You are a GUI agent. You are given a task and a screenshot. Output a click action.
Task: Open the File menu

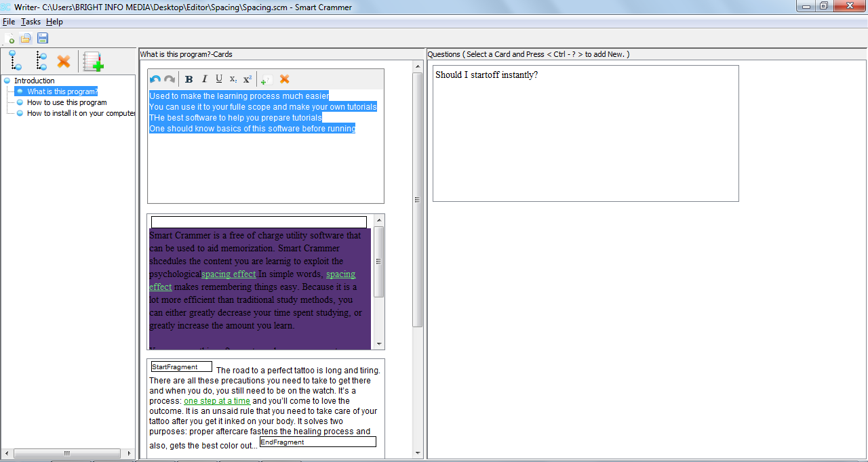9,22
